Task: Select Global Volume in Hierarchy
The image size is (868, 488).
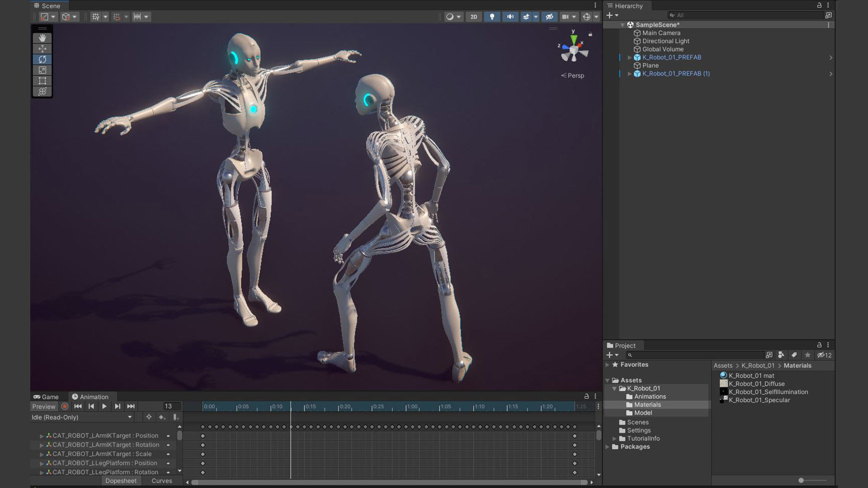Action: click(663, 49)
